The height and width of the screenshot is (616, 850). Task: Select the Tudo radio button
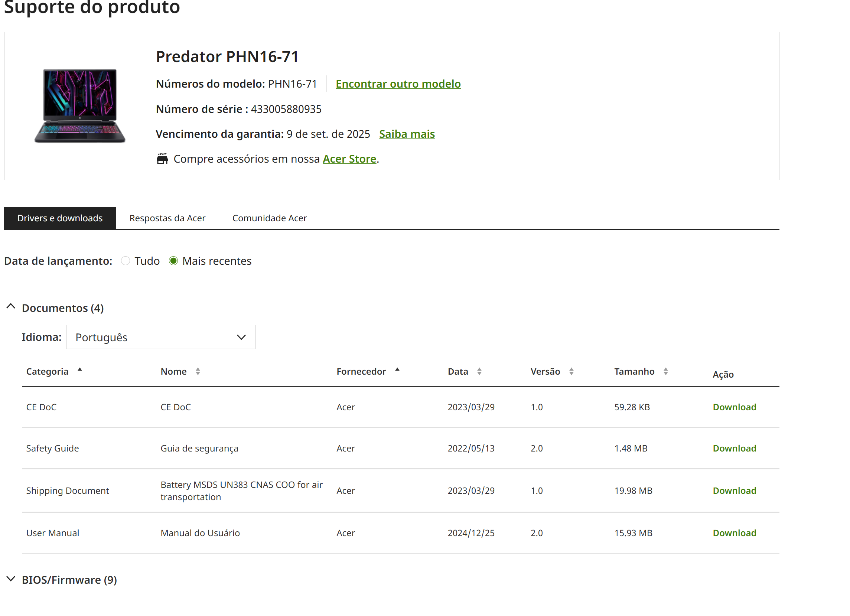pyautogui.click(x=126, y=261)
